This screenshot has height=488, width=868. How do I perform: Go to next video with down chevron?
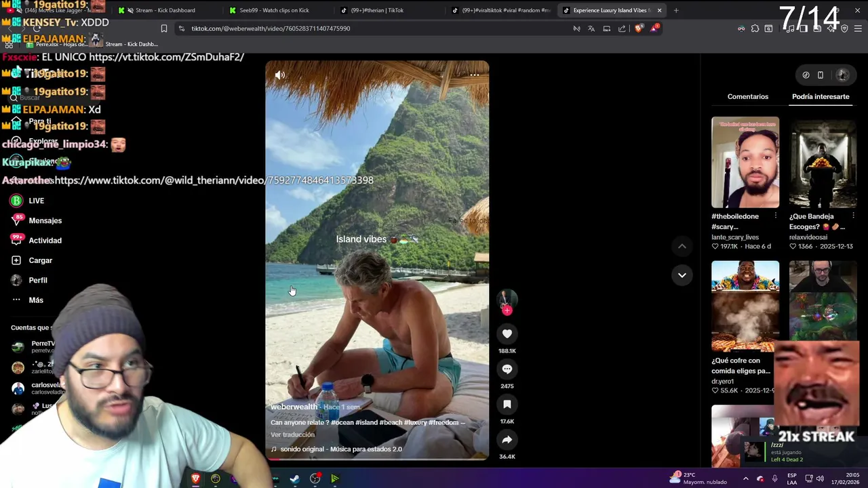682,275
